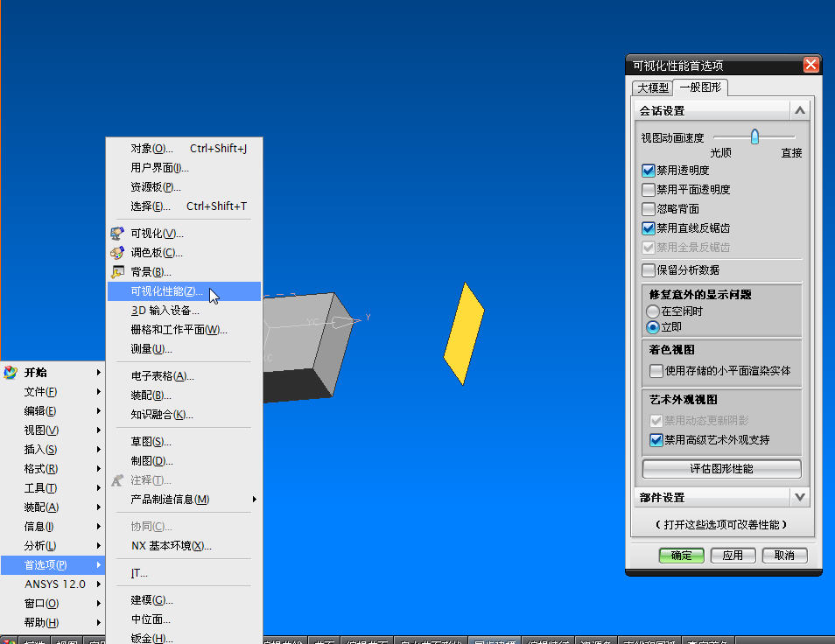The height and width of the screenshot is (644, 835).
Task: Click the gray block solid in viewport
Action: tap(306, 347)
